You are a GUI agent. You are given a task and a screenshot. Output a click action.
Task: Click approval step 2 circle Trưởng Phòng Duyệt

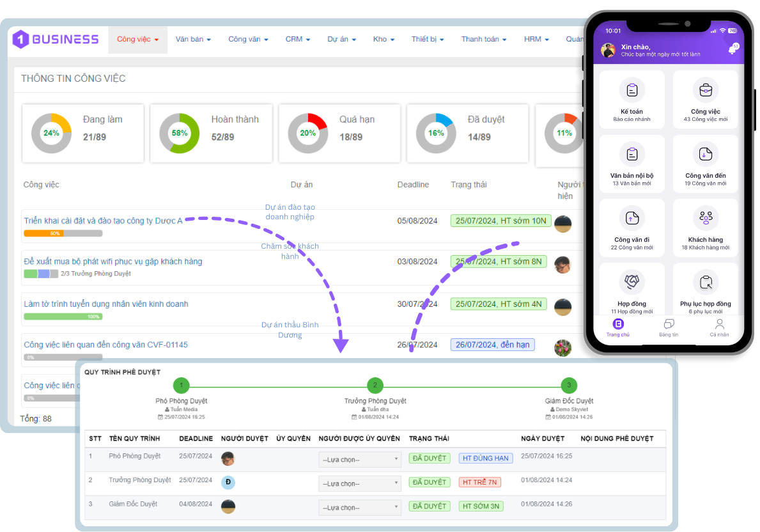[375, 386]
